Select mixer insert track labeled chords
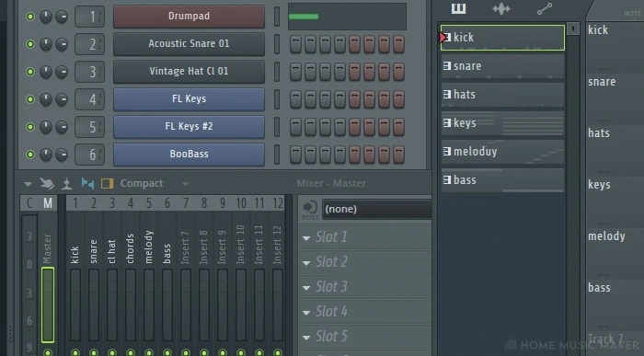Screen dimensions: 644x356 tap(131, 248)
